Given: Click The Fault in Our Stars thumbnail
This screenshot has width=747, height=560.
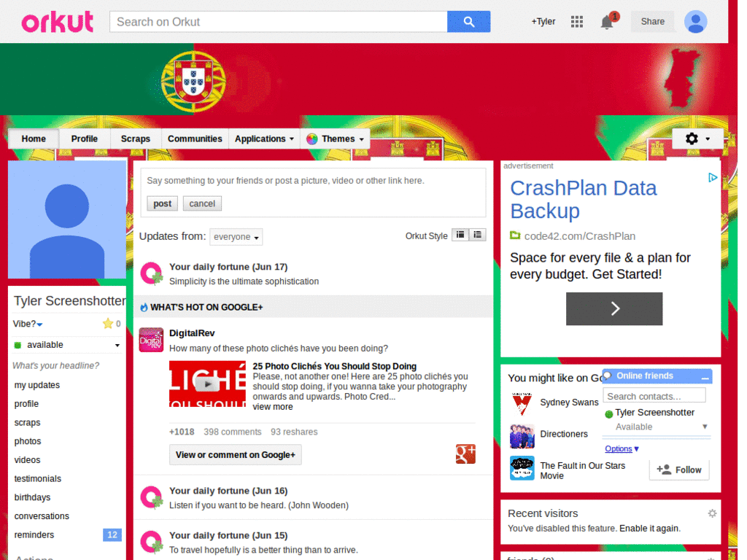Looking at the screenshot, I should [522, 468].
